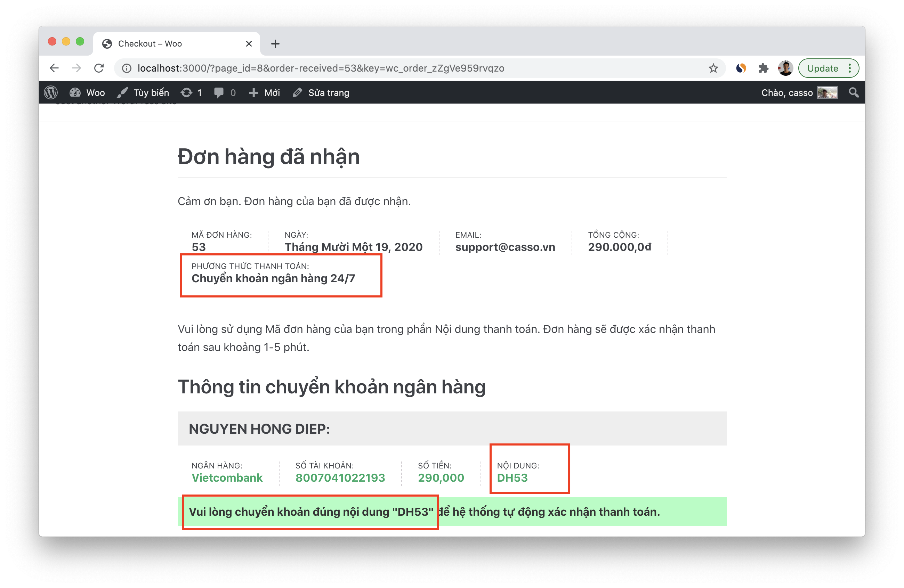
Task: Open Tùy biến customizer
Action: coord(143,93)
